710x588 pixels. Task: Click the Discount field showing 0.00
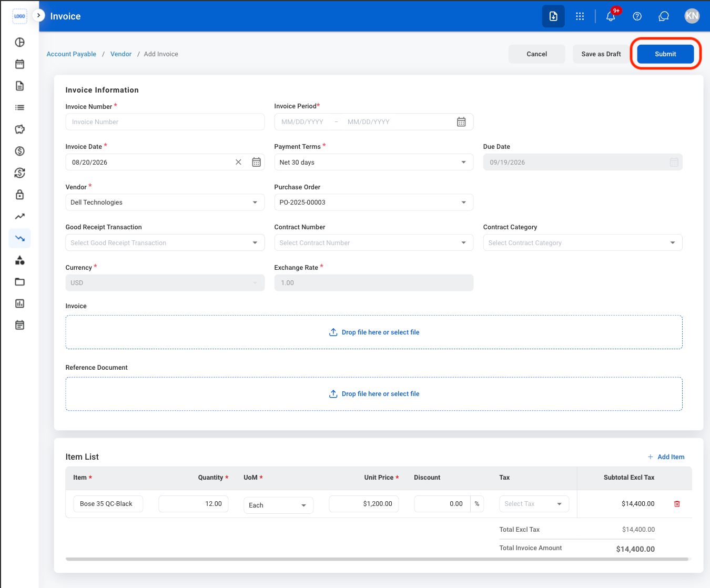click(x=442, y=504)
